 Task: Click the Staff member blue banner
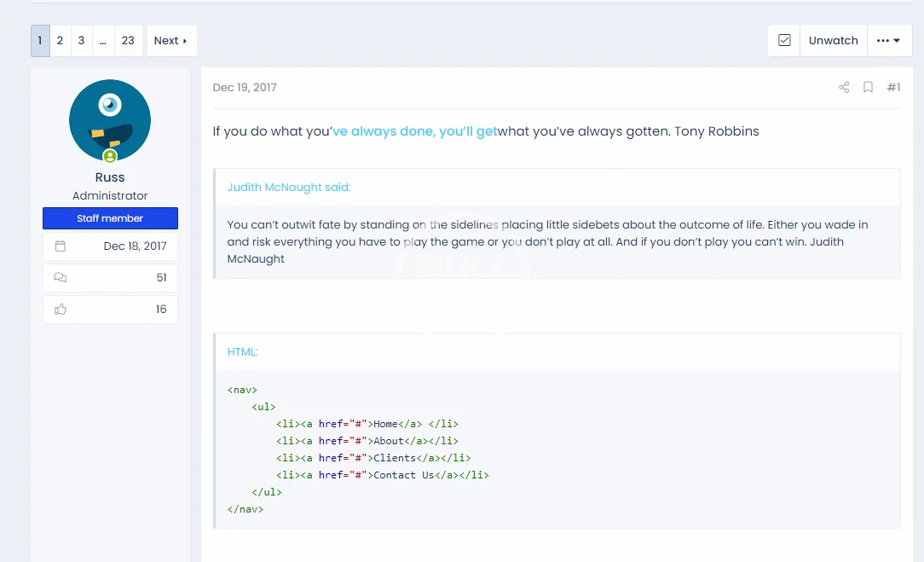pos(110,218)
